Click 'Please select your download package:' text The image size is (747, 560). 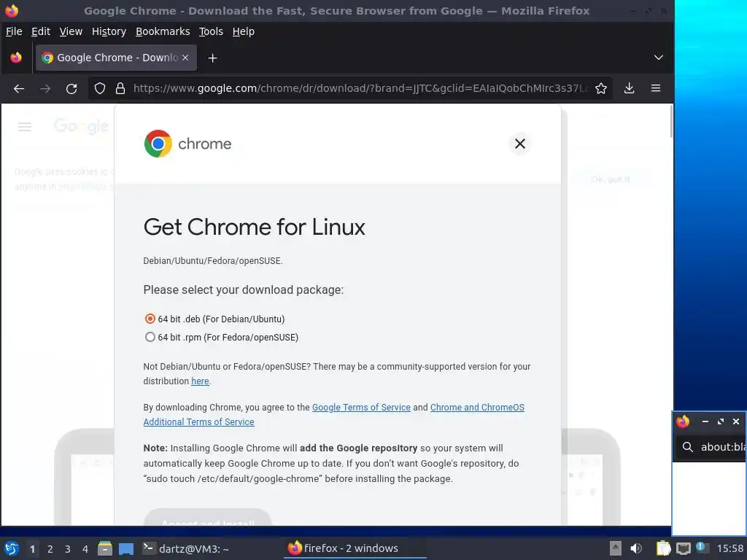pyautogui.click(x=244, y=290)
